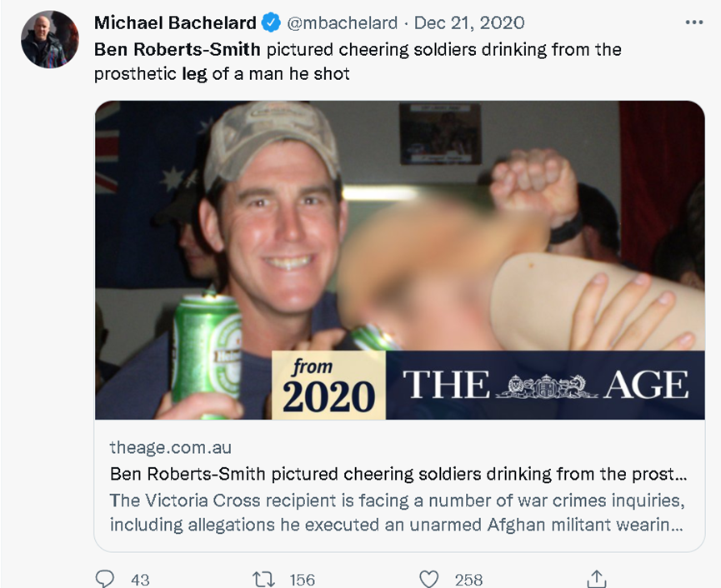
Task: Open the Ben Roberts-Smith card headline
Action: pos(398,474)
